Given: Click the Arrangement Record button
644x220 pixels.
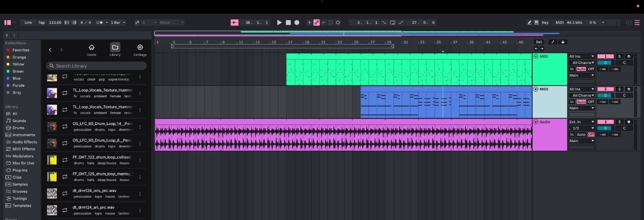Looking at the screenshot, I should pos(297,23).
